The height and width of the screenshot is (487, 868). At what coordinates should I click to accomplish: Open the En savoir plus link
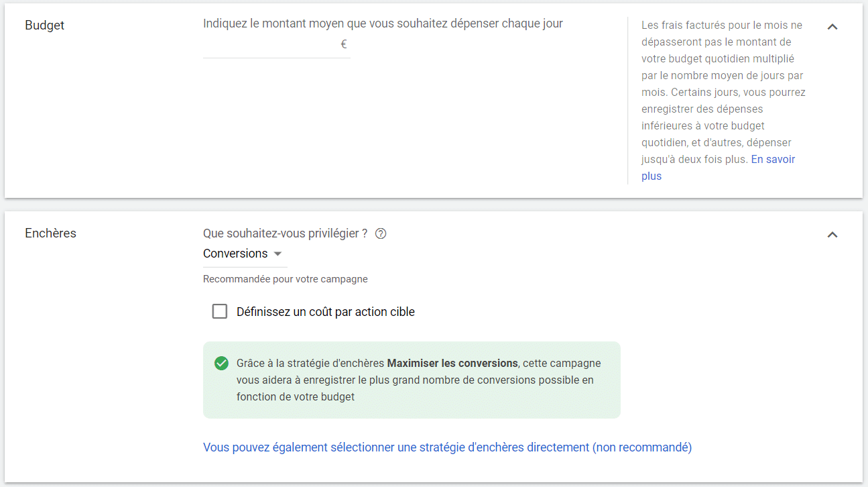[x=773, y=160]
